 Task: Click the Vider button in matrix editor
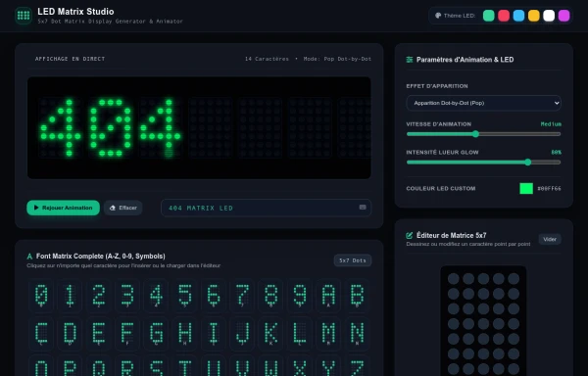pyautogui.click(x=550, y=239)
